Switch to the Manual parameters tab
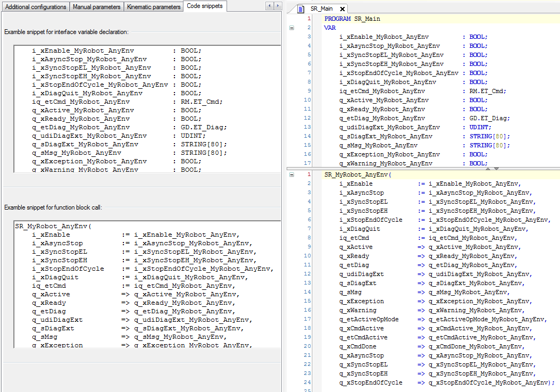The width and height of the screenshot is (560, 392). point(97,7)
